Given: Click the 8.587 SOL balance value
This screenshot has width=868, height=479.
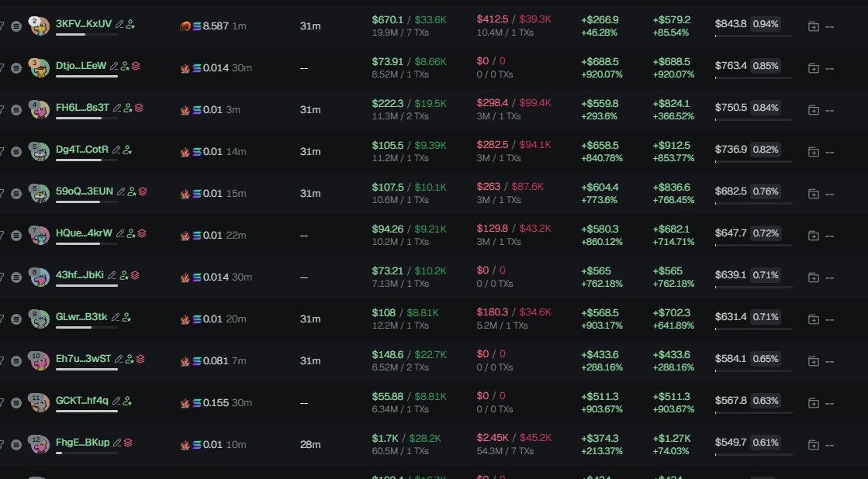Looking at the screenshot, I should [x=216, y=26].
